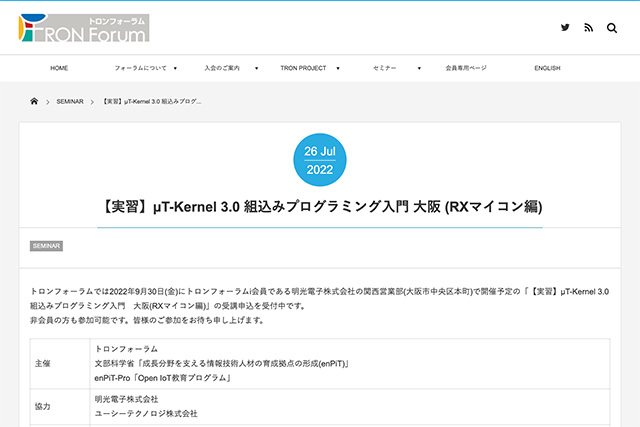This screenshot has height=427, width=640.
Task: Open the HOME menu item
Action: click(59, 68)
